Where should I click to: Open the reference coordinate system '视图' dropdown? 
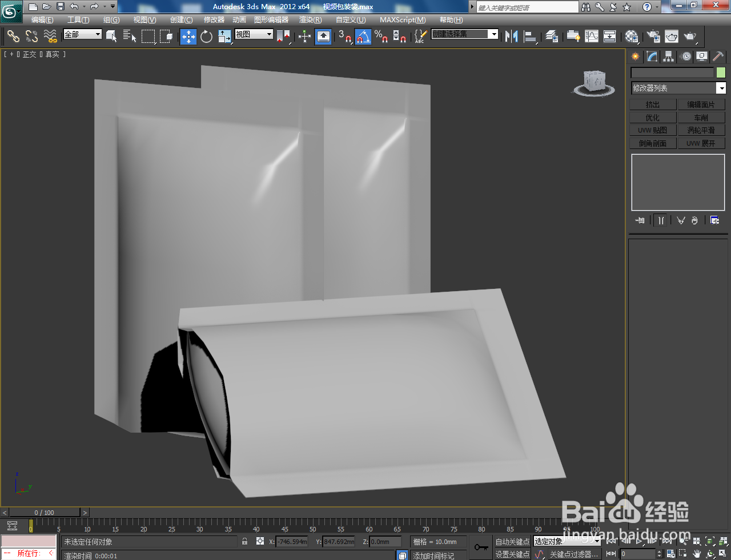point(254,34)
